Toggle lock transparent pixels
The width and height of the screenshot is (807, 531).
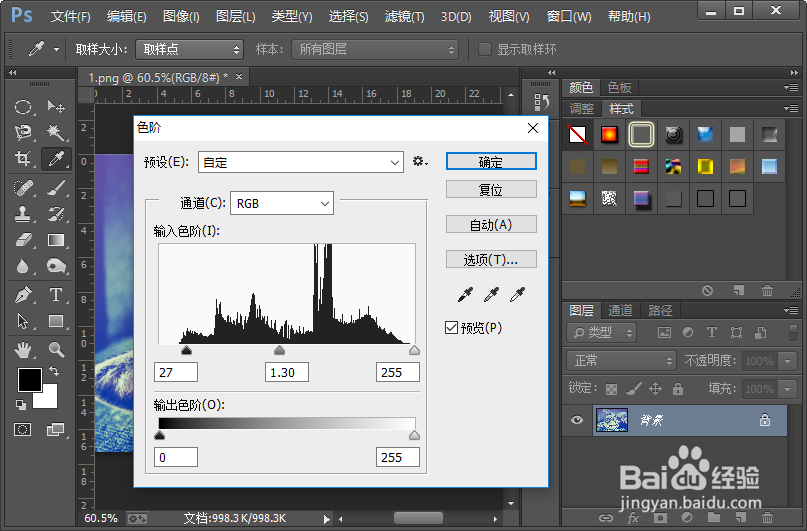611,389
